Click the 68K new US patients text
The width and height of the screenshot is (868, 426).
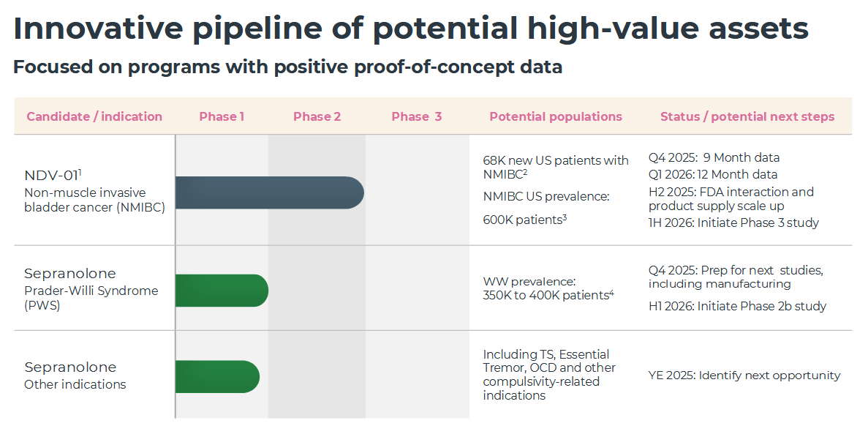(x=556, y=168)
